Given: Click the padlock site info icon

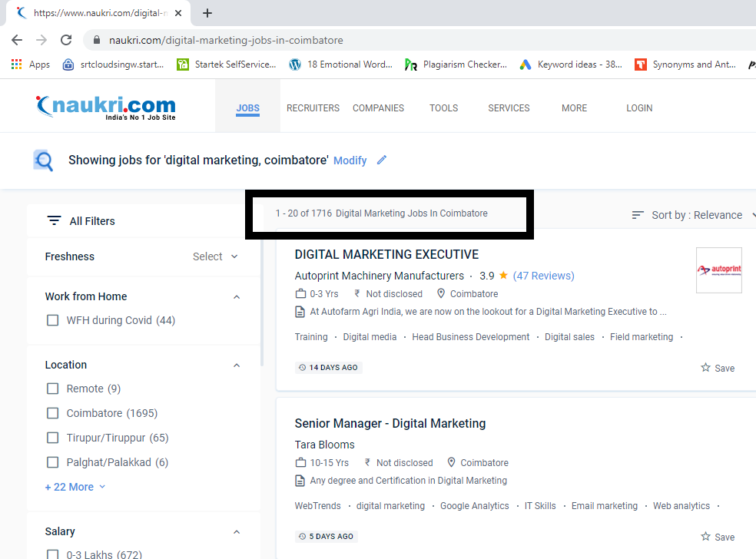Looking at the screenshot, I should point(97,40).
